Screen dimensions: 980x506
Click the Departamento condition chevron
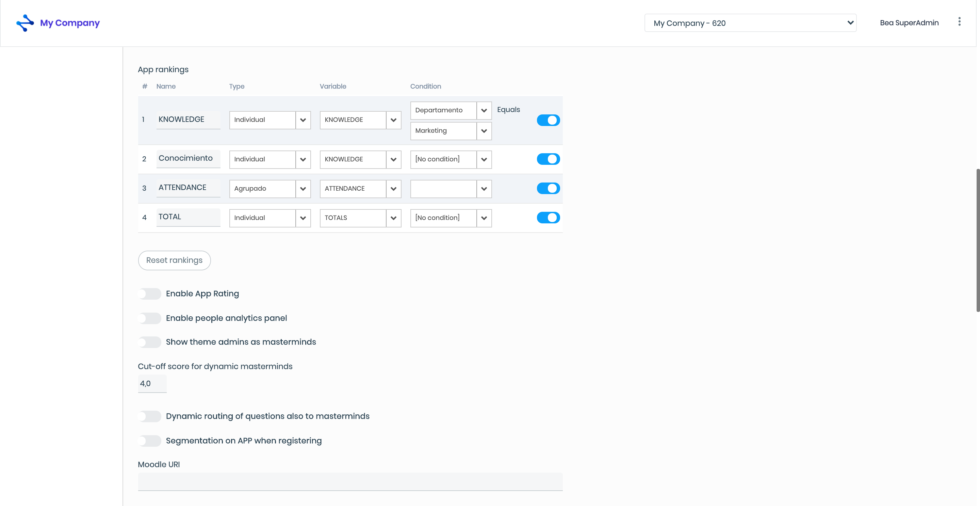484,110
